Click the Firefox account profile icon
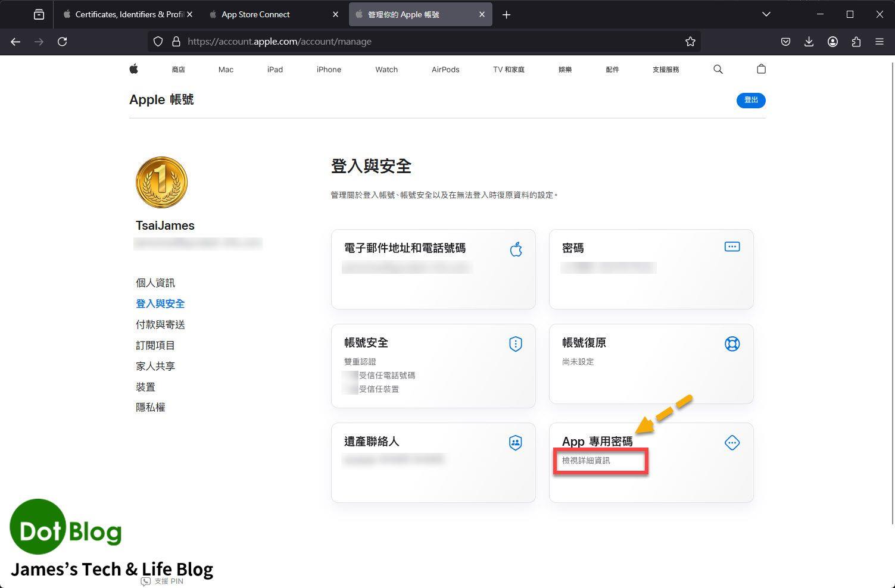 [832, 42]
